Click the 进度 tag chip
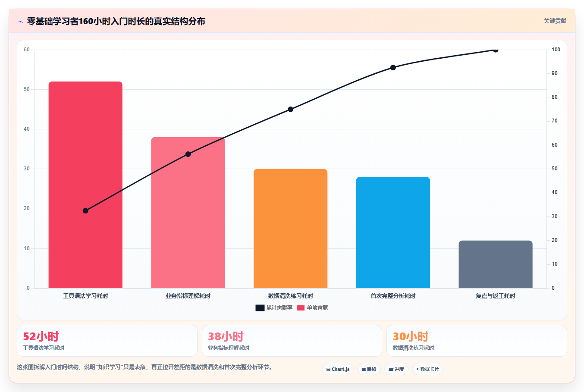584x392 pixels. [396, 369]
